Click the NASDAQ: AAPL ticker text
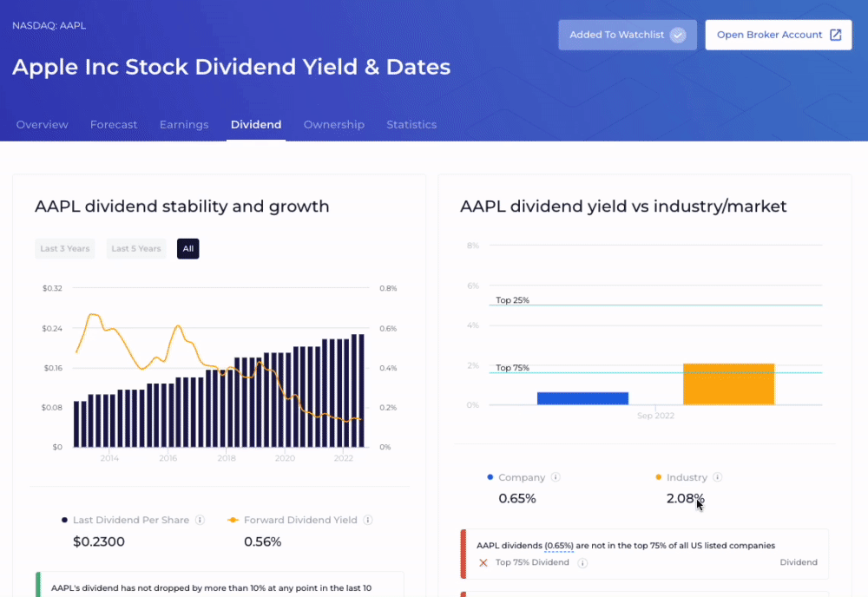 point(49,25)
